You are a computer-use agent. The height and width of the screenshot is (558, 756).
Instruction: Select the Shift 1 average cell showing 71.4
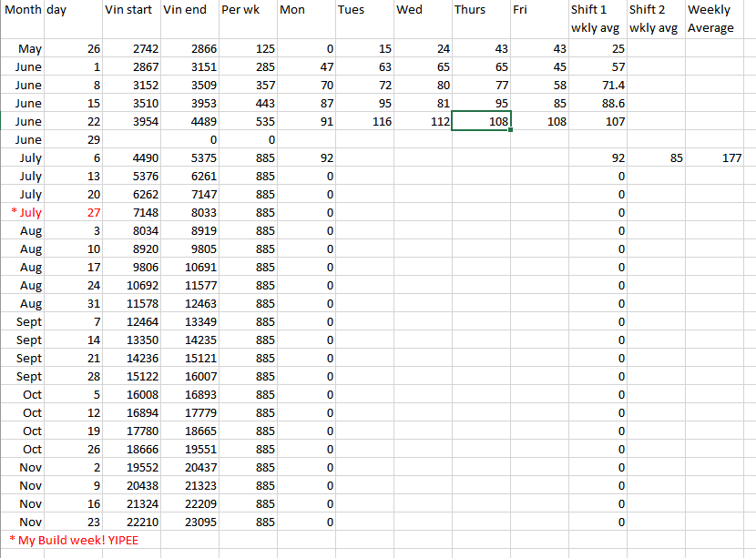598,85
